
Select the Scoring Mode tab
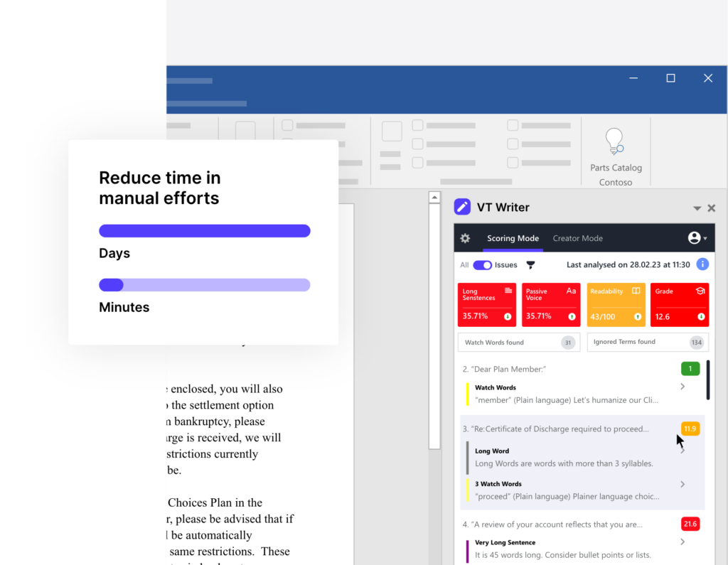(513, 238)
